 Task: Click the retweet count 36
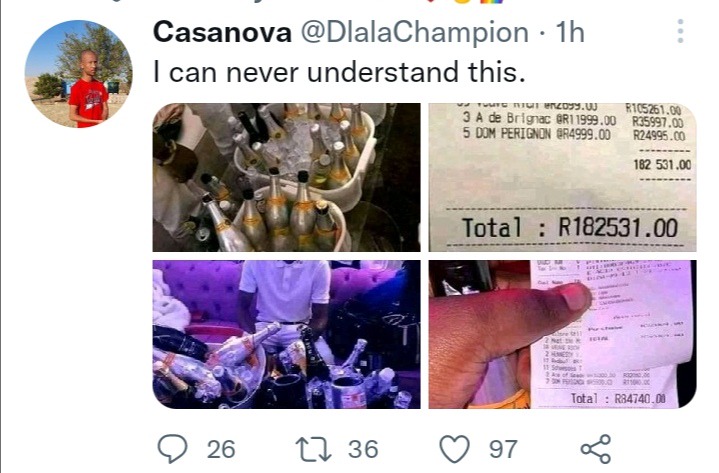(363, 449)
